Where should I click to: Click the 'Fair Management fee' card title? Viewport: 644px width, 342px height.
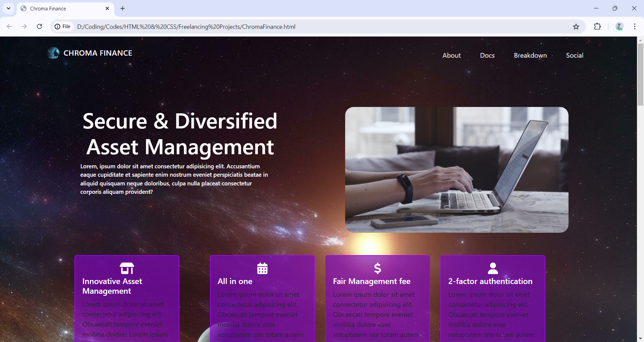(372, 281)
